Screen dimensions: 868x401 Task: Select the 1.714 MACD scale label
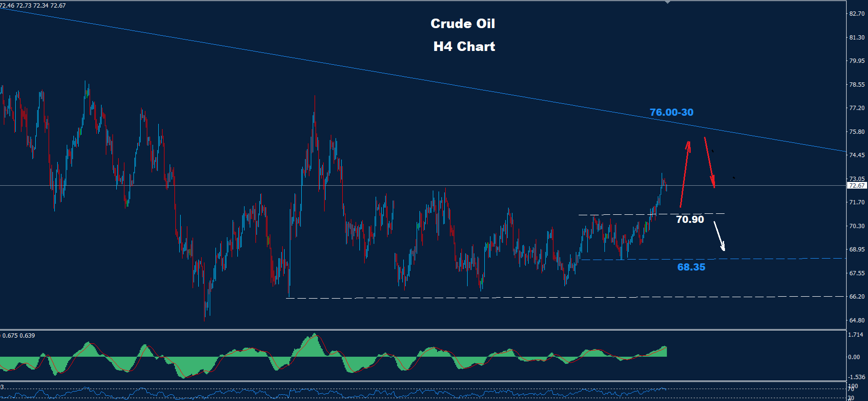pos(855,335)
